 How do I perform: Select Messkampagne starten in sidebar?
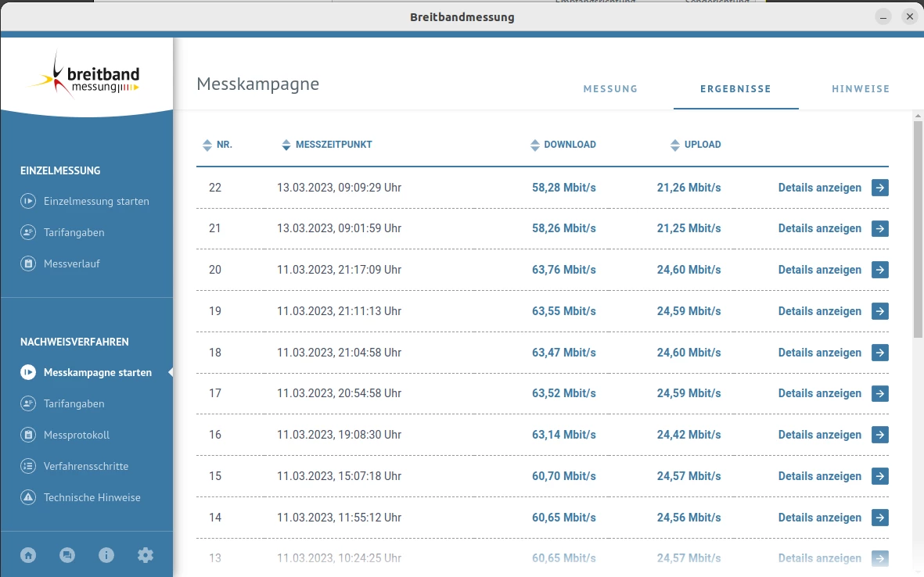[97, 372]
